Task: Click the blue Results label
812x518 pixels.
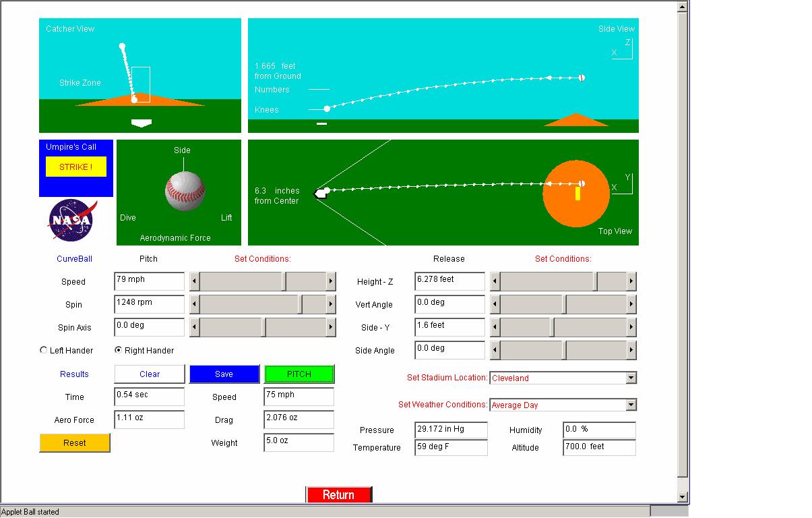Action: [x=74, y=374]
